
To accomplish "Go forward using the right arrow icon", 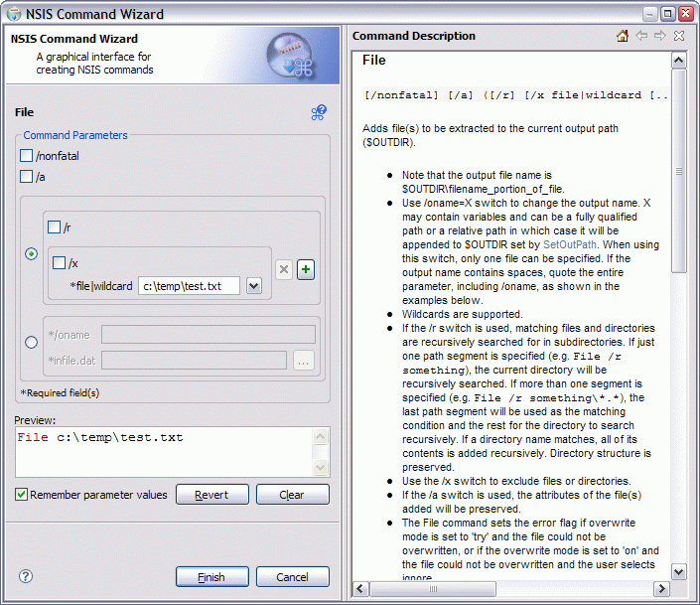I will click(659, 36).
